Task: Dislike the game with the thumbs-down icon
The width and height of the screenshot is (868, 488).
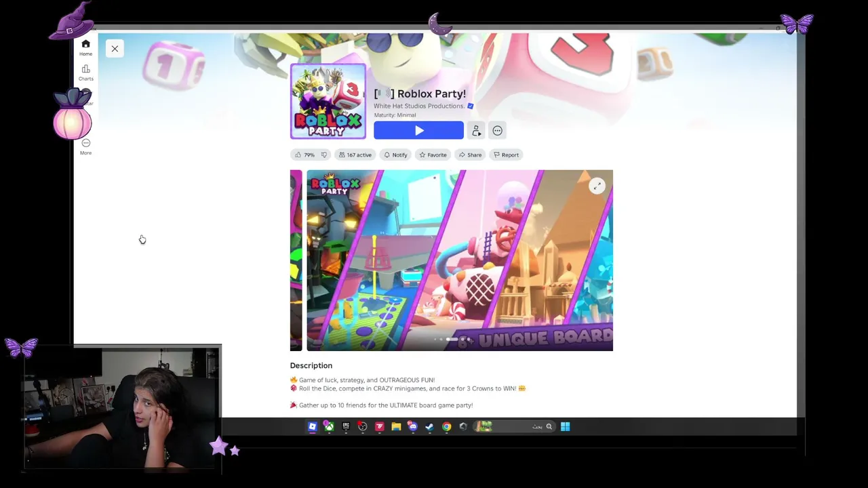Action: click(x=323, y=155)
